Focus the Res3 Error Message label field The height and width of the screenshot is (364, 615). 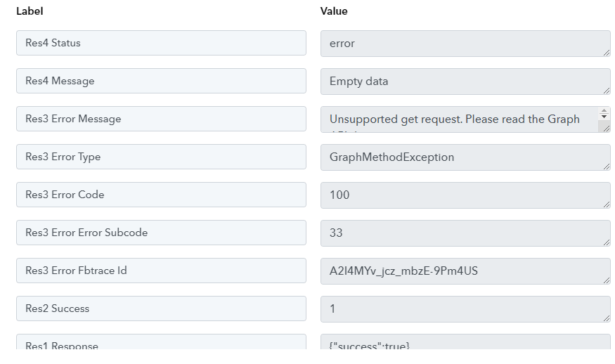click(161, 119)
